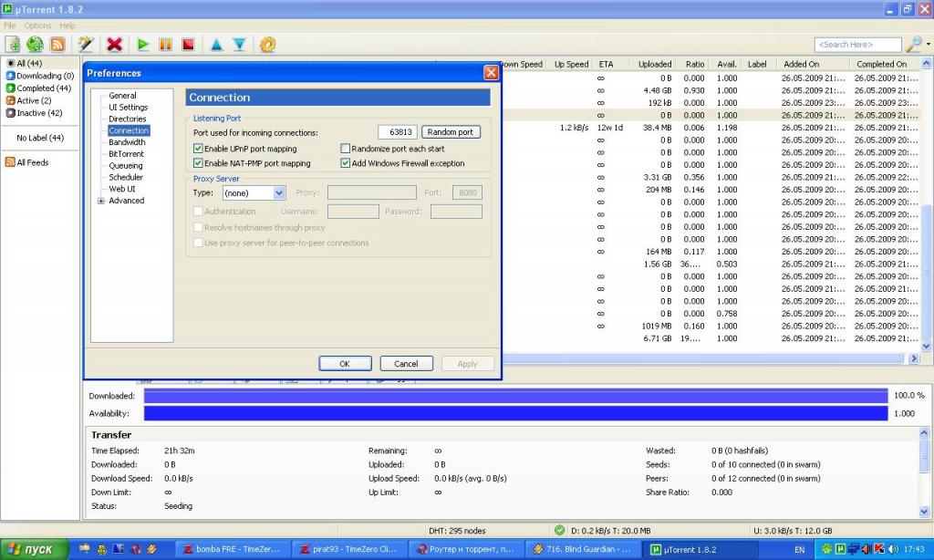
Task: Click OK in the Preferences dialog
Action: [345, 363]
